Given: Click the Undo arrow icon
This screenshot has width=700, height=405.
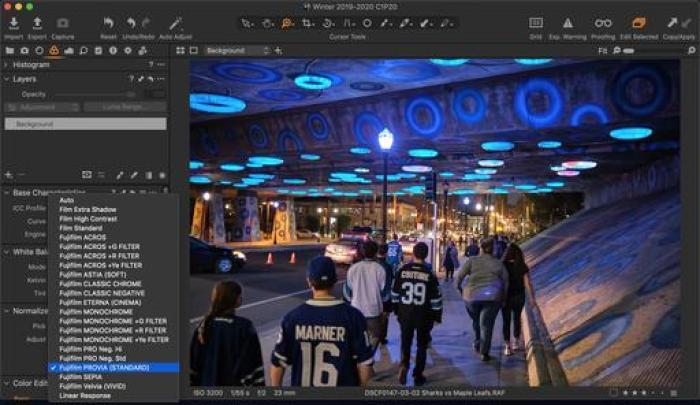Looking at the screenshot, I should pos(131,23).
